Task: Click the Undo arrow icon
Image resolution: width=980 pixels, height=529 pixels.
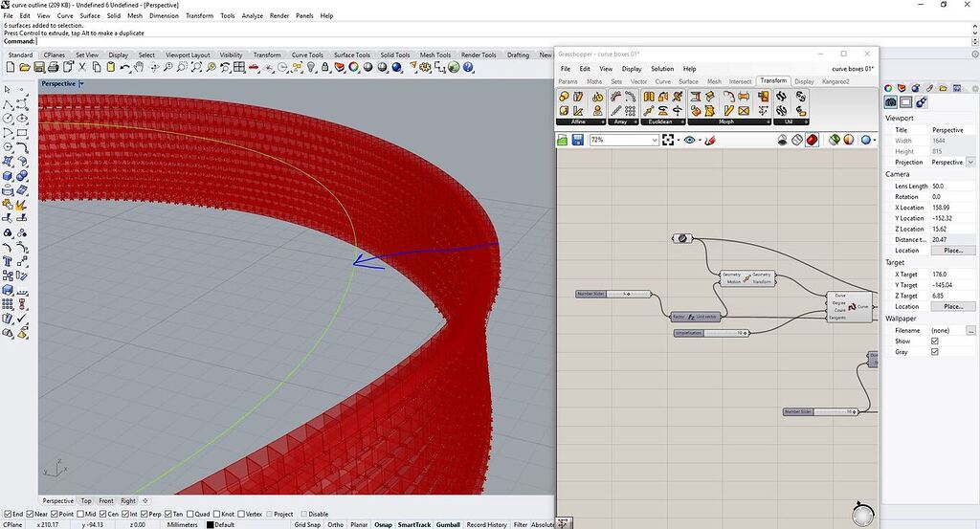Action: [125, 68]
